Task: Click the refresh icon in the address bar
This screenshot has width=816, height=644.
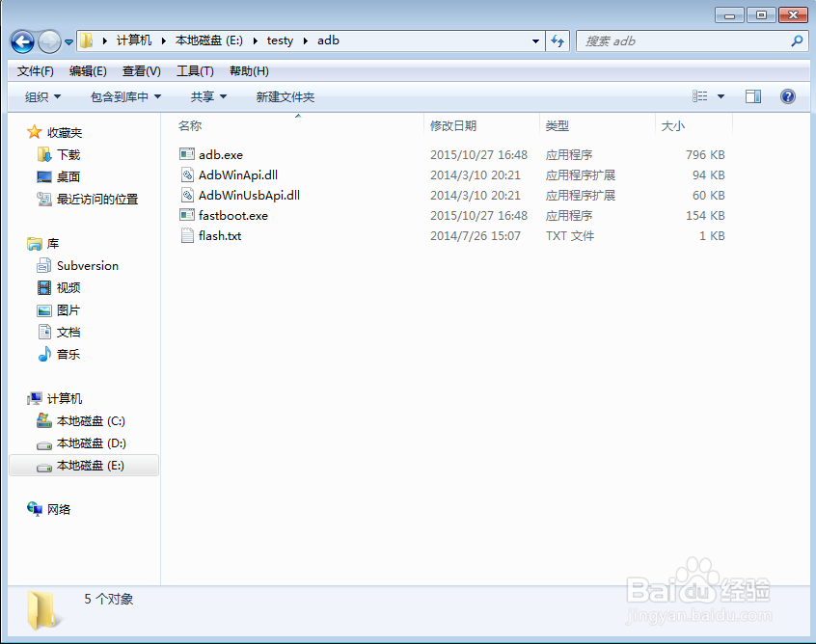Action: [x=558, y=40]
